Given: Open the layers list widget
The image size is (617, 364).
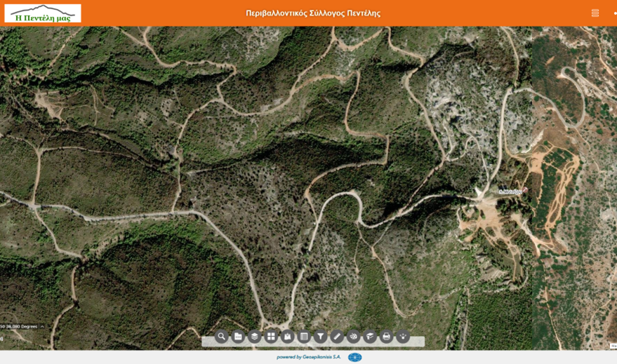Looking at the screenshot, I should pyautogui.click(x=255, y=337).
